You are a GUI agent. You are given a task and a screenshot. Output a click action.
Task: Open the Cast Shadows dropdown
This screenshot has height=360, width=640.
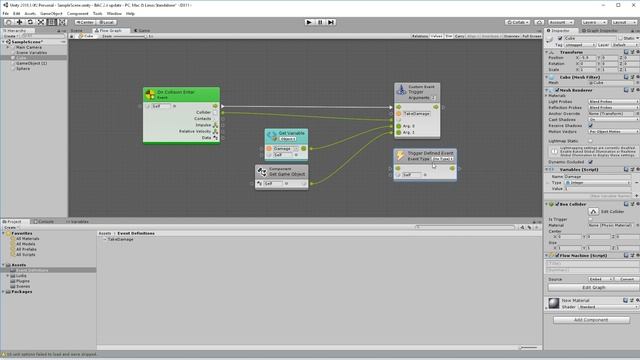coord(613,120)
